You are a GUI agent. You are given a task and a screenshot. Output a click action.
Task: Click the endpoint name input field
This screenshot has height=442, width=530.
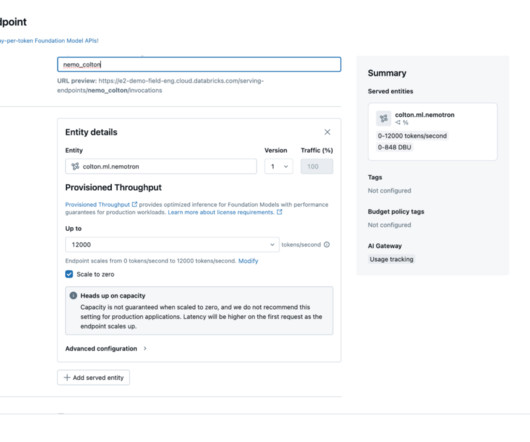(x=199, y=64)
